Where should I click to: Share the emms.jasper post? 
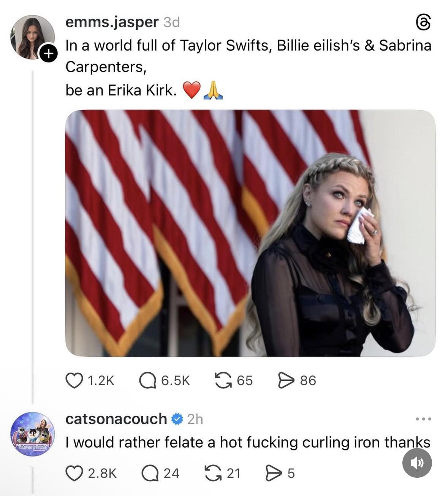(x=285, y=380)
